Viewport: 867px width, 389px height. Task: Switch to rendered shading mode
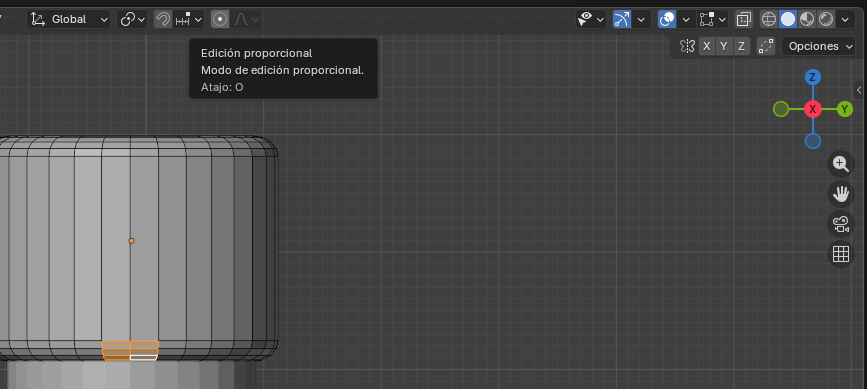click(826, 19)
